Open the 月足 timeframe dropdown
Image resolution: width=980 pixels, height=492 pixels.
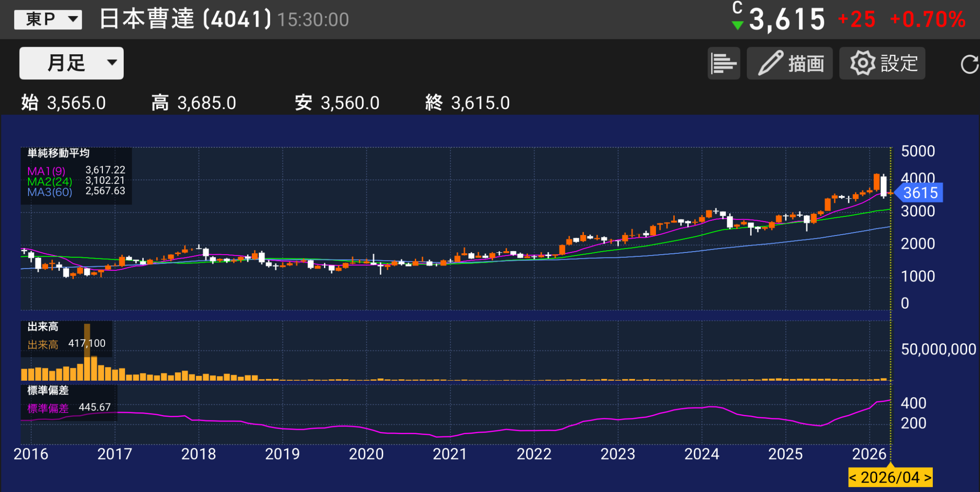click(71, 63)
